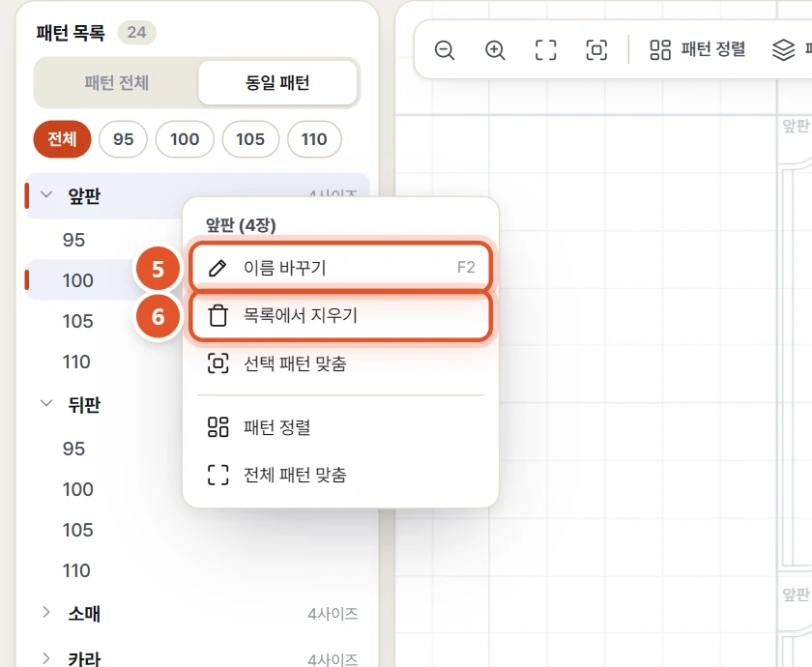Choose 목록에서 지우기 in context menu
Viewport: 812px width, 667px height.
340,316
